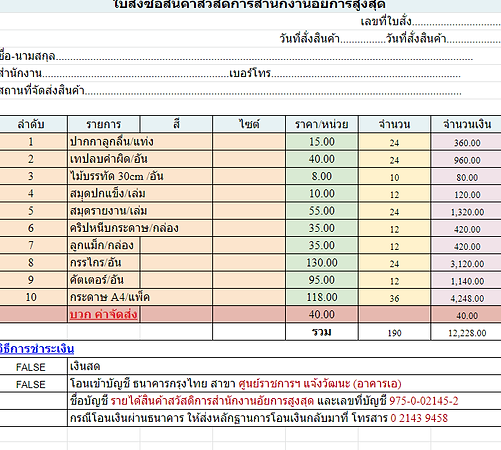
Task: Select amount cell 960.00
Action: 466,159
